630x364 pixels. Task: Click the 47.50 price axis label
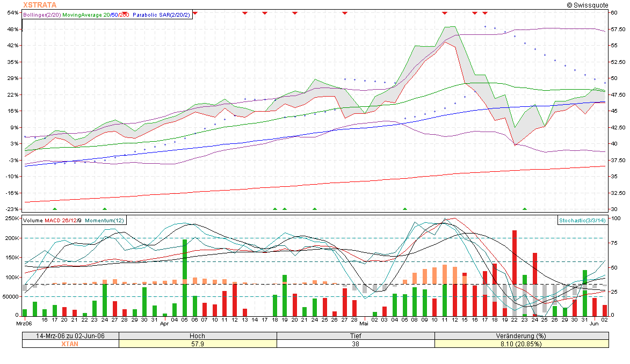click(618, 94)
